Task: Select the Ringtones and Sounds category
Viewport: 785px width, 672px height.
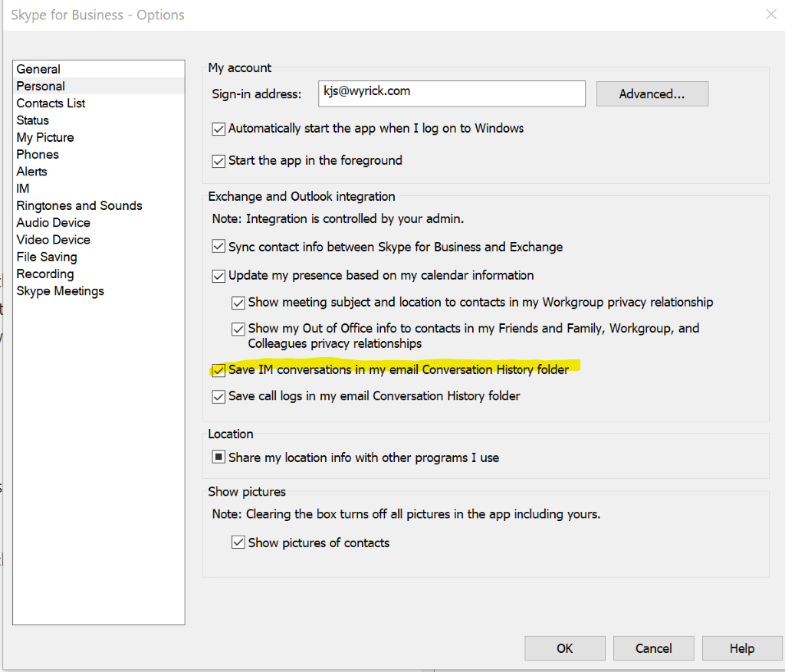Action: (x=79, y=205)
